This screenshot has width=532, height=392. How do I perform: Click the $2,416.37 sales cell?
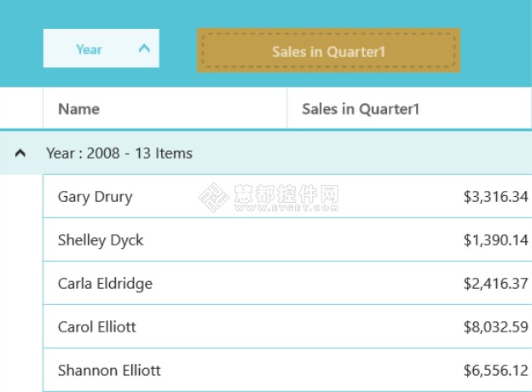pyautogui.click(x=409, y=283)
